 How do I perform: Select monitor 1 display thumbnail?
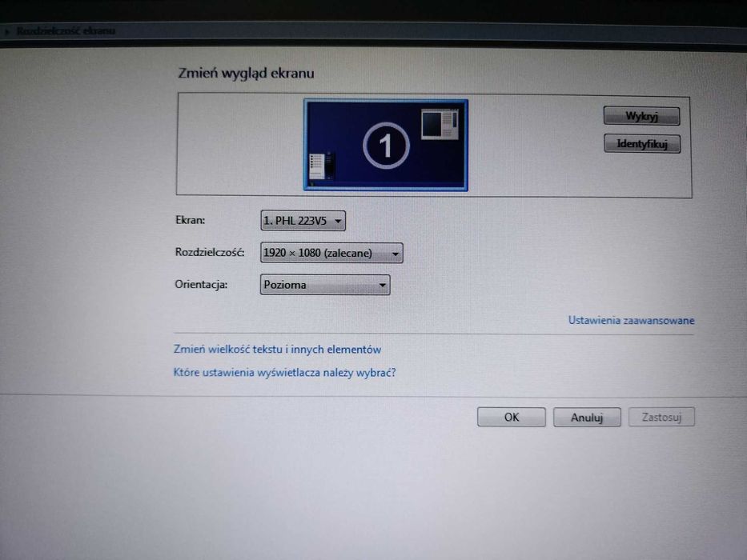pyautogui.click(x=386, y=146)
